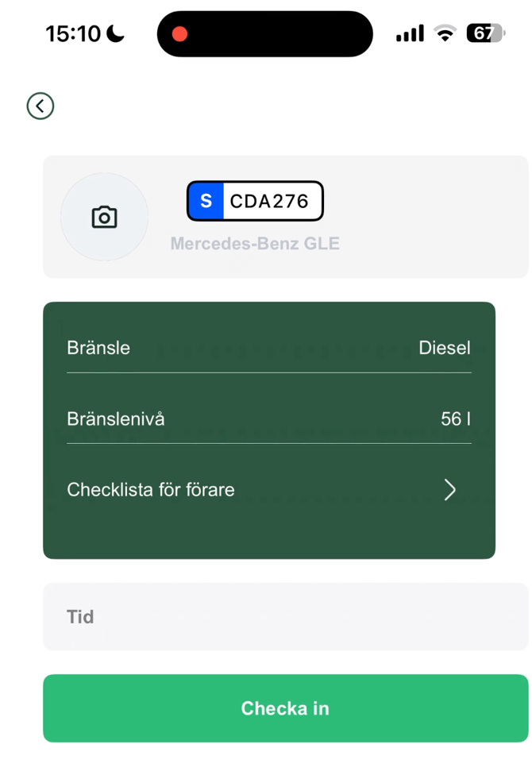Tap the black Dynamic Island pill
Screen dimensions: 532x775
point(264,34)
